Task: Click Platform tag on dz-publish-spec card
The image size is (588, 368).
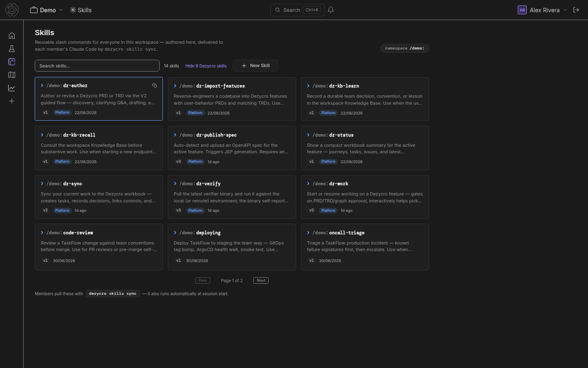Action: point(195,162)
